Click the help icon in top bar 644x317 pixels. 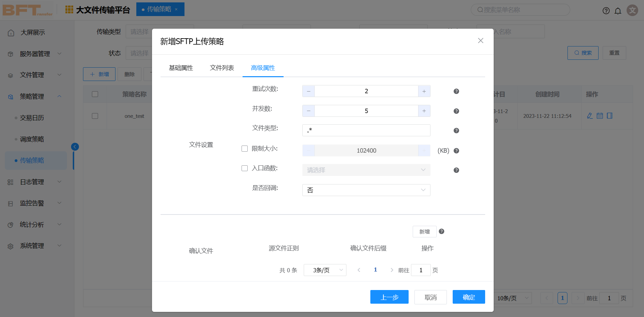(606, 11)
